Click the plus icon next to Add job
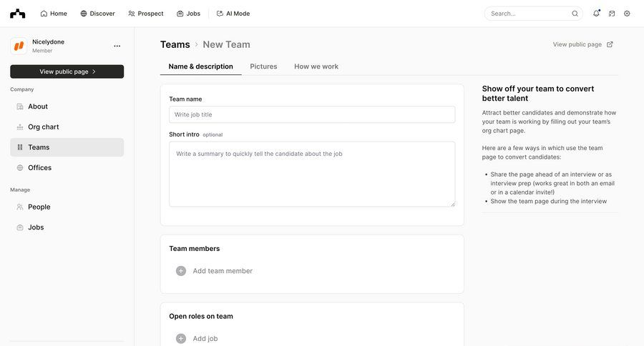Viewport: 644px width, 346px height. [x=181, y=339]
